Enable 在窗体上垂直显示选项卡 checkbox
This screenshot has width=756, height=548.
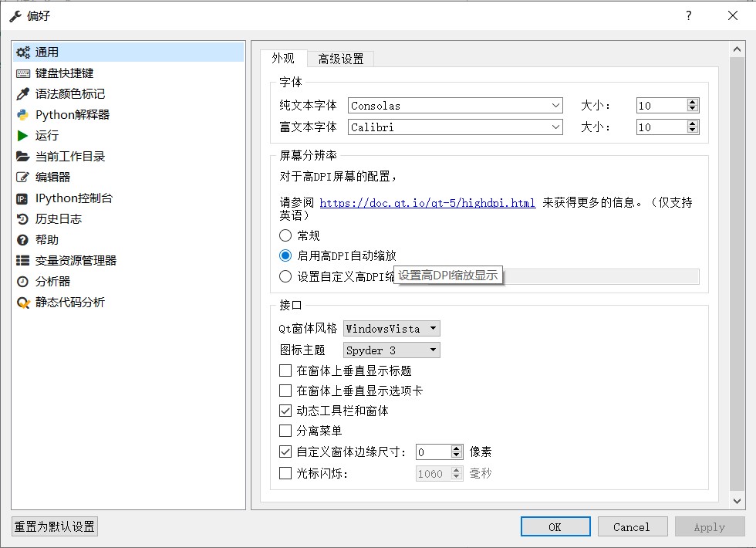pyautogui.click(x=285, y=391)
